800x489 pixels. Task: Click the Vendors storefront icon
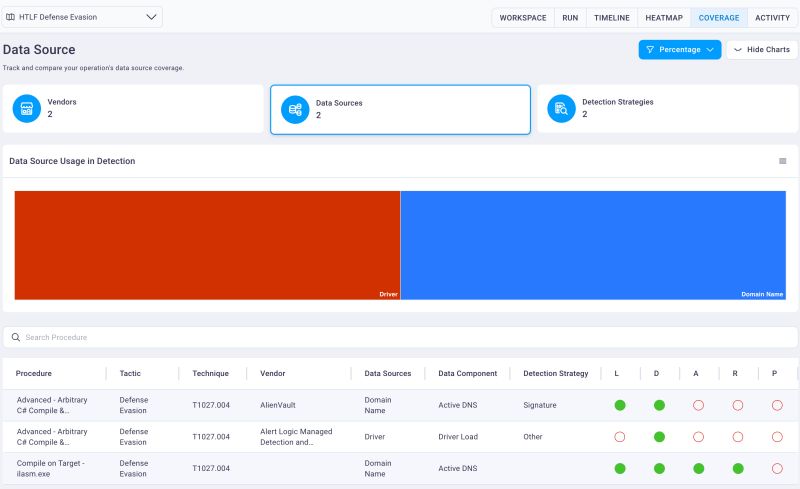pyautogui.click(x=27, y=109)
